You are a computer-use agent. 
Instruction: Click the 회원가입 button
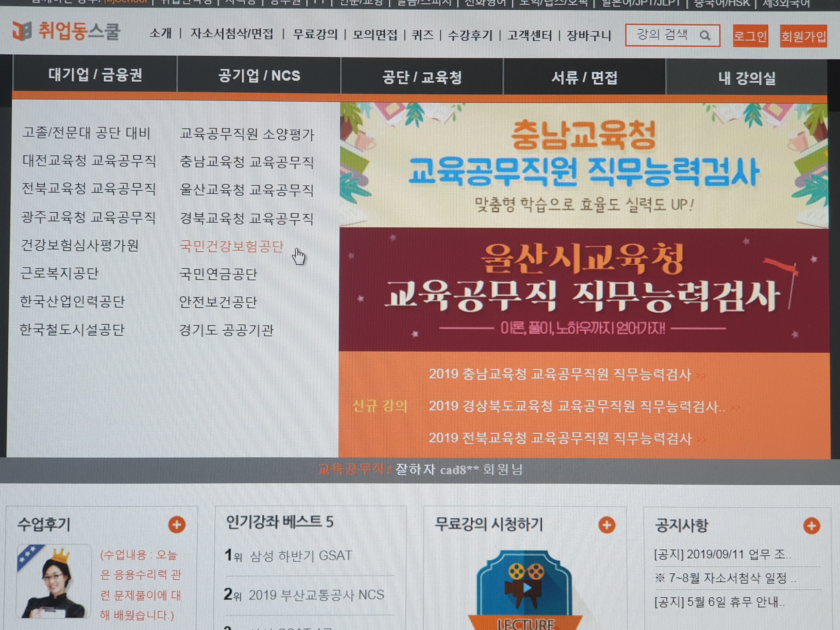click(x=803, y=36)
